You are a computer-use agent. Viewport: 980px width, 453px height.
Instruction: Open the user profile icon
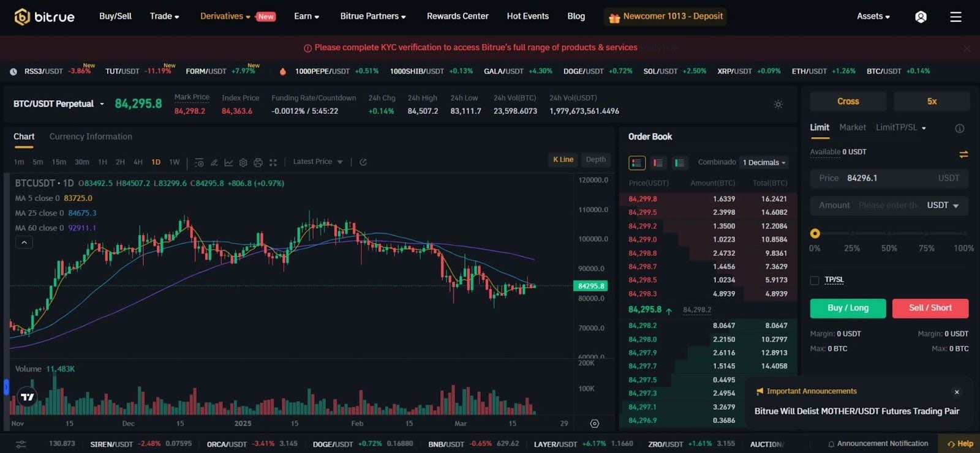(921, 17)
